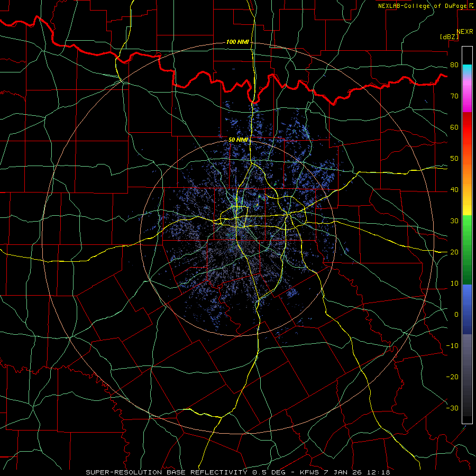
Task: Click the [dBZ] unit label
Action: [x=449, y=37]
